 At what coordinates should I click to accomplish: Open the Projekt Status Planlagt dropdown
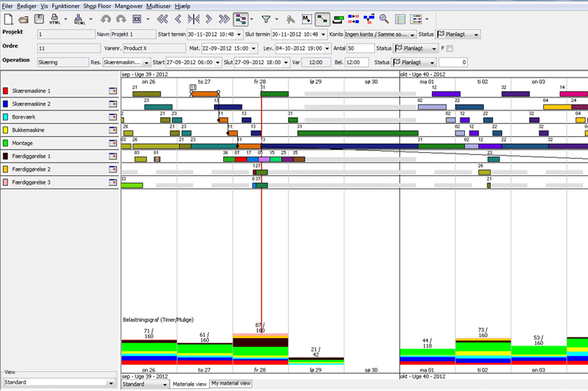point(458,34)
